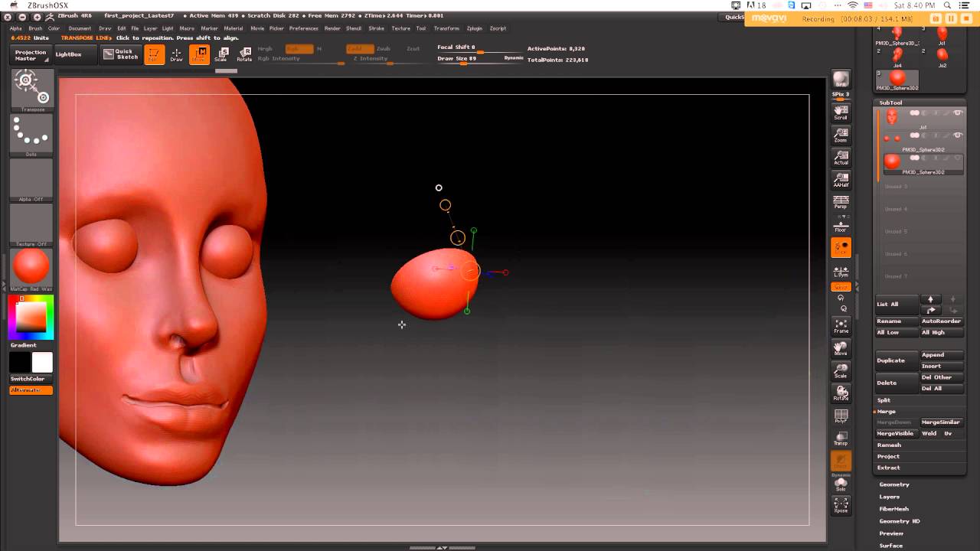Viewport: 980px width, 551px height.
Task: Expand the FiberMesh section
Action: pos(893,509)
